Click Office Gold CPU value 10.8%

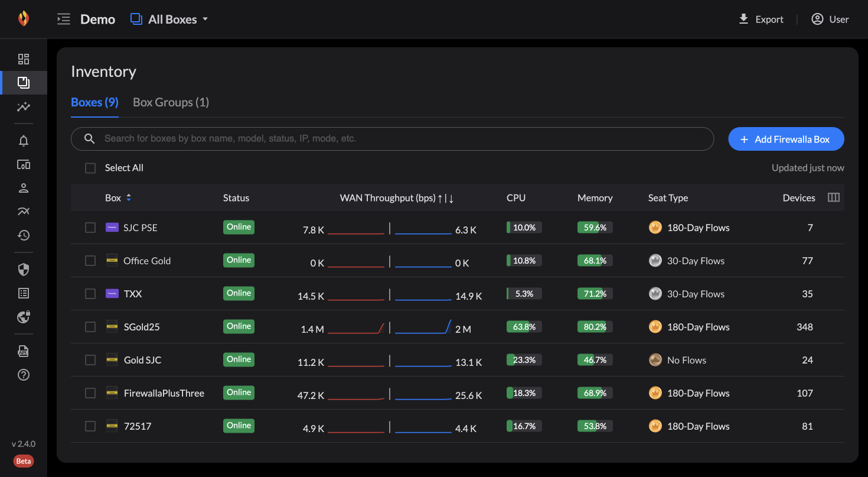524,261
